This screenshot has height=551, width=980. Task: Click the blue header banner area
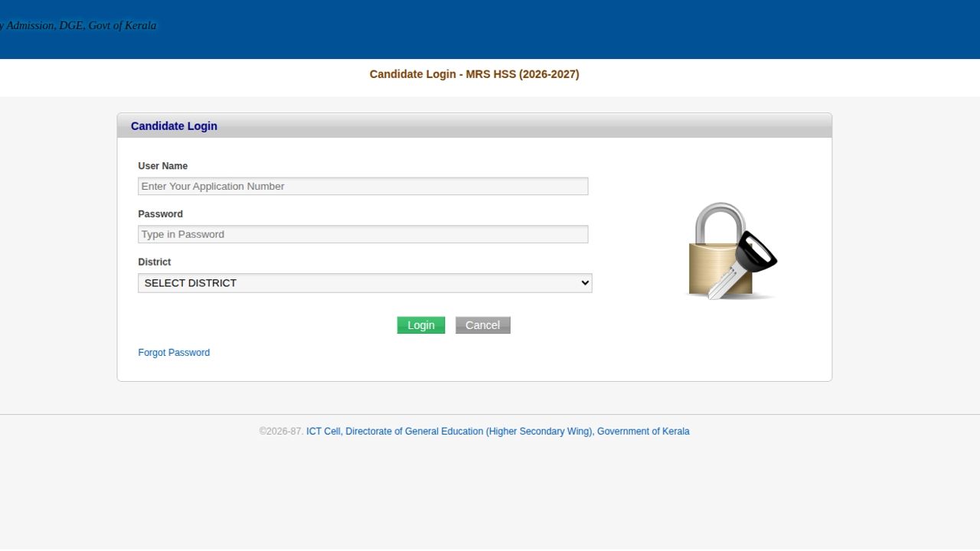[490, 29]
